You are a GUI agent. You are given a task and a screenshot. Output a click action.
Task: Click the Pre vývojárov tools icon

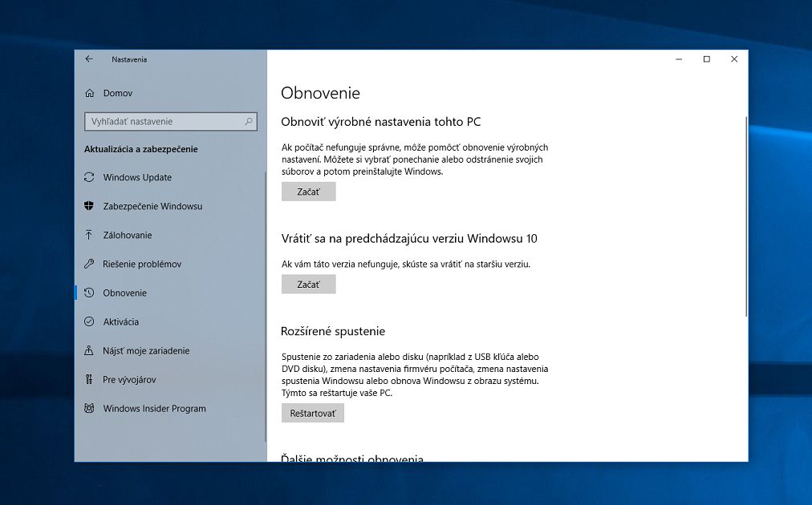[x=89, y=379]
